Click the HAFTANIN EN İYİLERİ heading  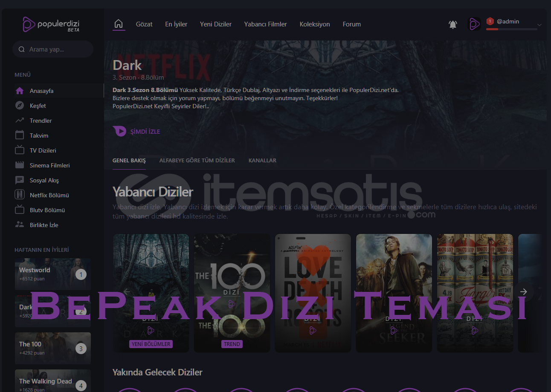tap(42, 250)
